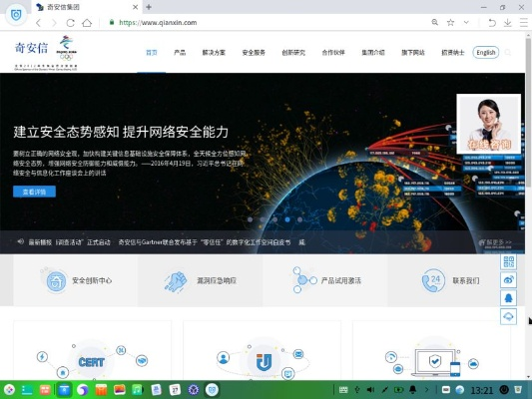Open the 在线咨询 customer service image

(x=488, y=124)
